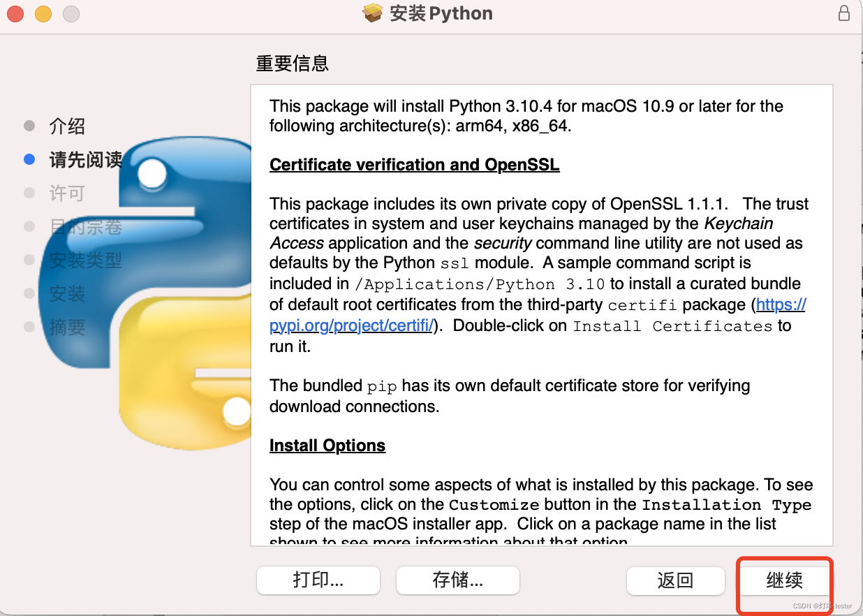This screenshot has width=863, height=616.
Task: Click the red close window button
Action: (15, 13)
